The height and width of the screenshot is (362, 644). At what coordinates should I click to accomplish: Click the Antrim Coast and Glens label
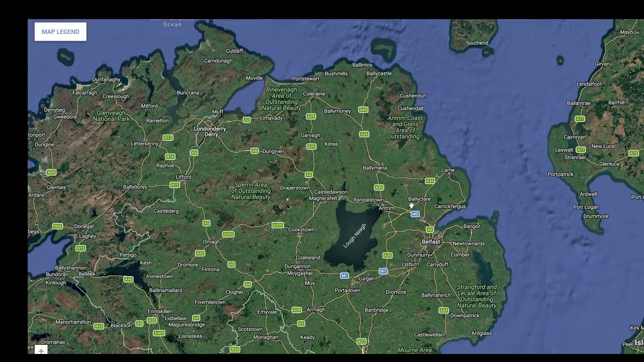click(x=405, y=128)
